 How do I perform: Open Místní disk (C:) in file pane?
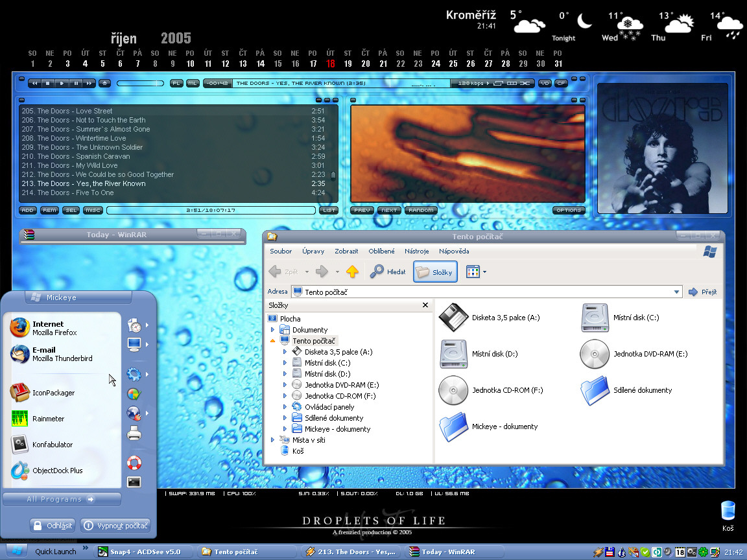point(620,318)
